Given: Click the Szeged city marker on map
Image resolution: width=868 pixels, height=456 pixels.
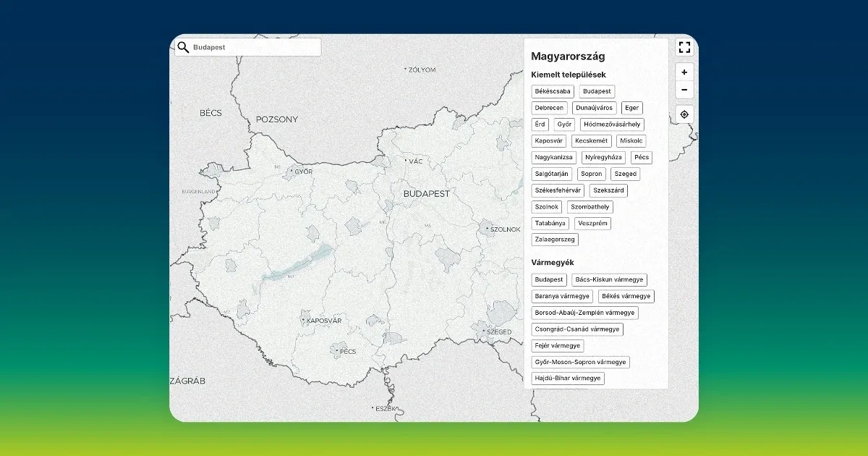Looking at the screenshot, I should (484, 332).
